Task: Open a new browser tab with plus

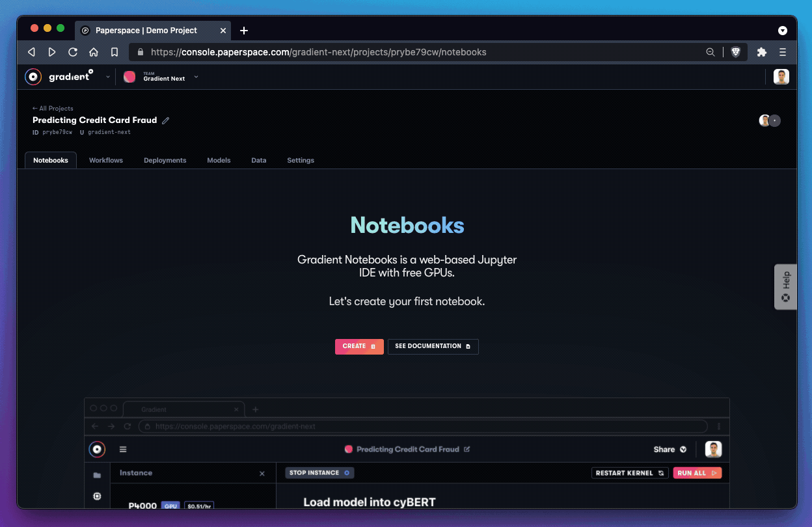Action: coord(244,31)
